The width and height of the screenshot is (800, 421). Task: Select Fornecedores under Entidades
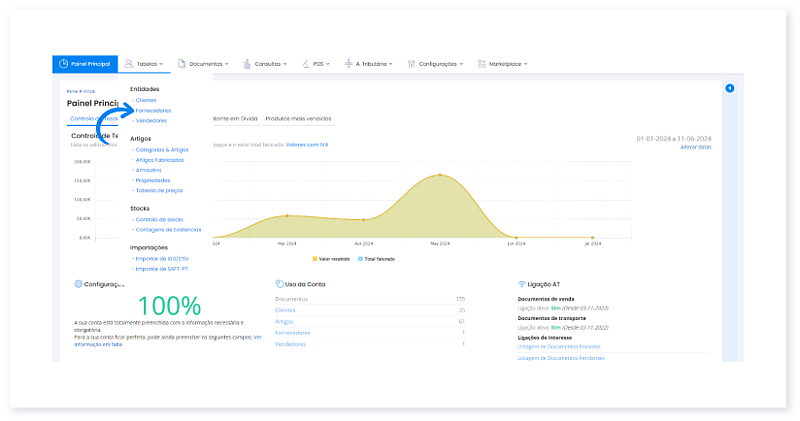pos(153,110)
